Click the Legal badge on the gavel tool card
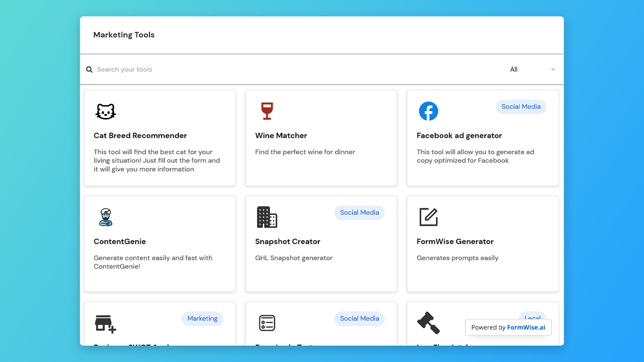 tap(533, 318)
